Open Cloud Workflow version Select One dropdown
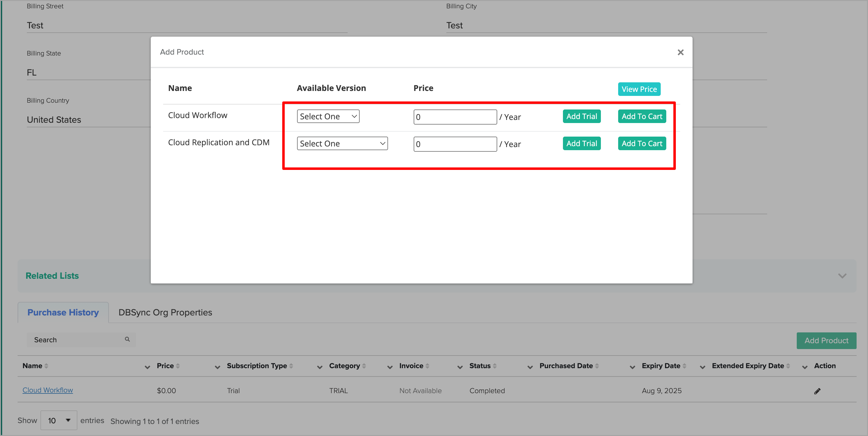The width and height of the screenshot is (868, 436). tap(328, 116)
